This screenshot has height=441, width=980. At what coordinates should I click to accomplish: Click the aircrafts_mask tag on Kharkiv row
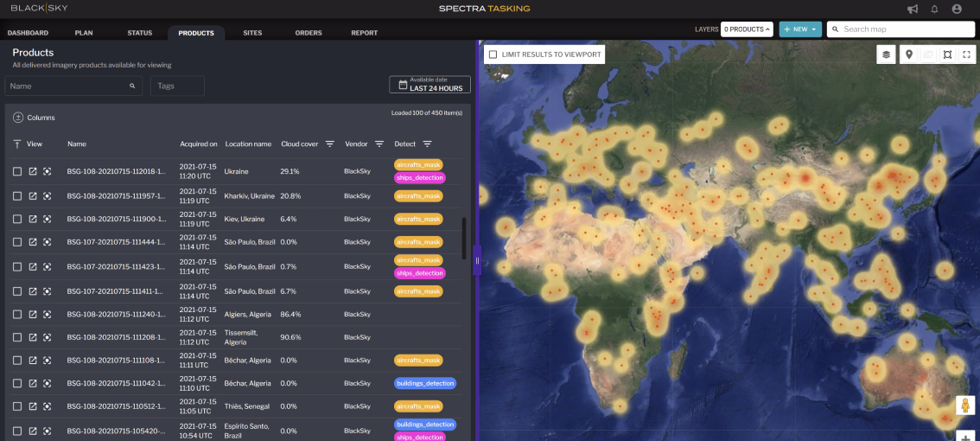tap(418, 195)
